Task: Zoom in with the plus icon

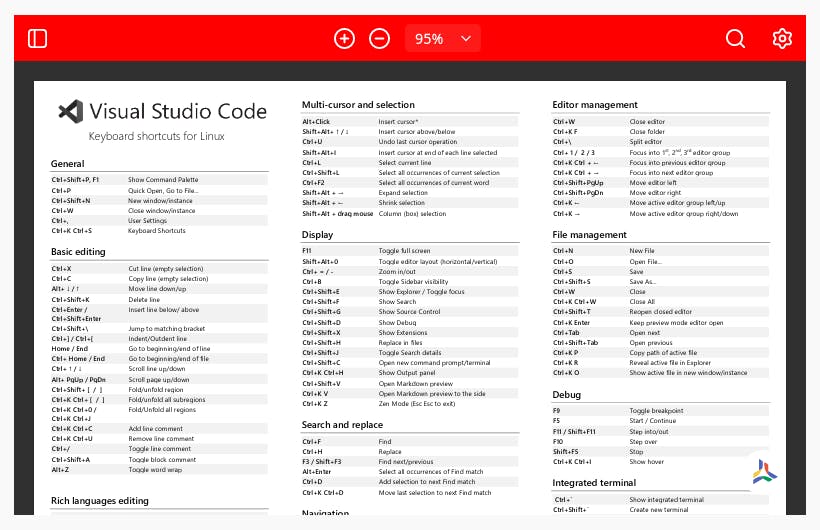Action: (344, 38)
